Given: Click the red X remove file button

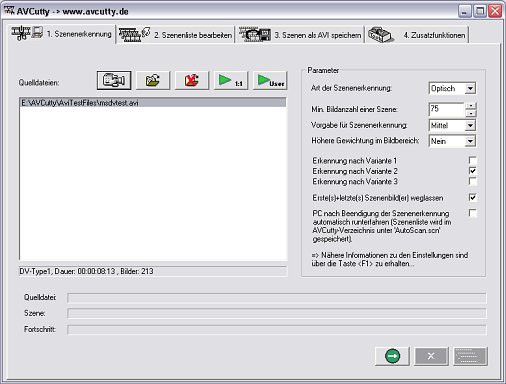Looking at the screenshot, I should point(192,80).
